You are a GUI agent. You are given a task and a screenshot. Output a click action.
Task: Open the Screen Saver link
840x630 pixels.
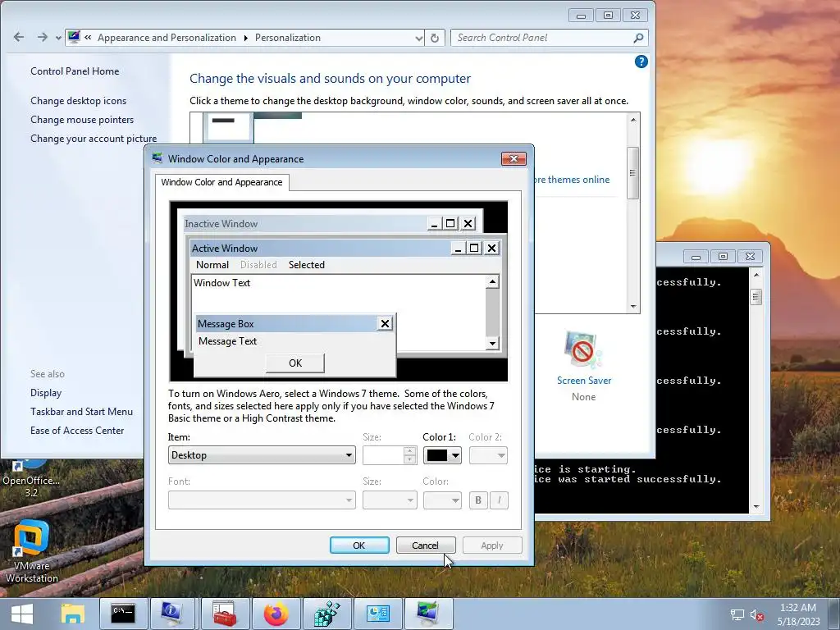pyautogui.click(x=584, y=381)
